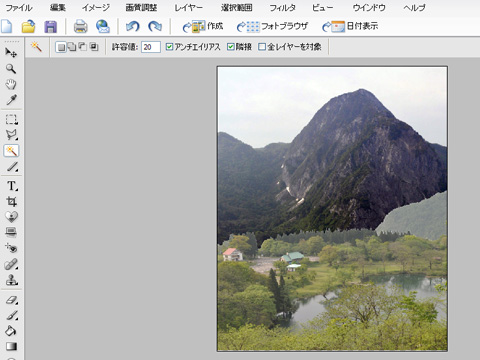
Task: Attach image to e-mail icon
Action: click(103, 26)
